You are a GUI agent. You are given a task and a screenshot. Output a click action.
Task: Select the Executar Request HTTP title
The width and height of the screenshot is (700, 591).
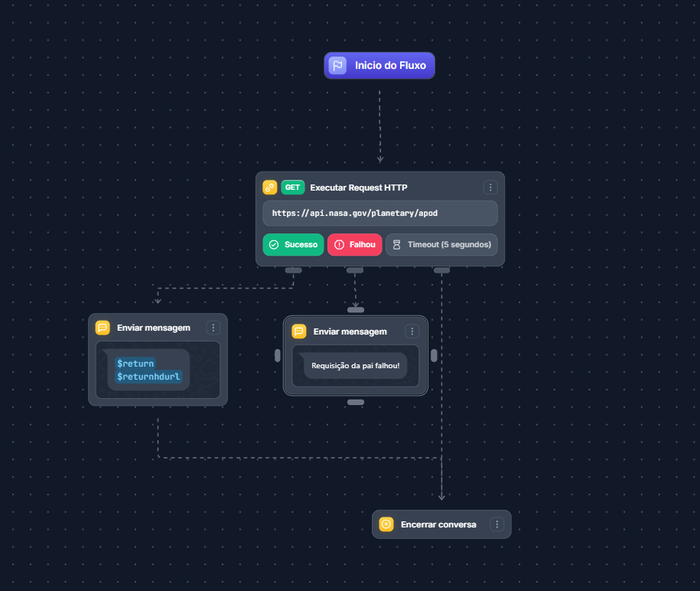click(359, 188)
